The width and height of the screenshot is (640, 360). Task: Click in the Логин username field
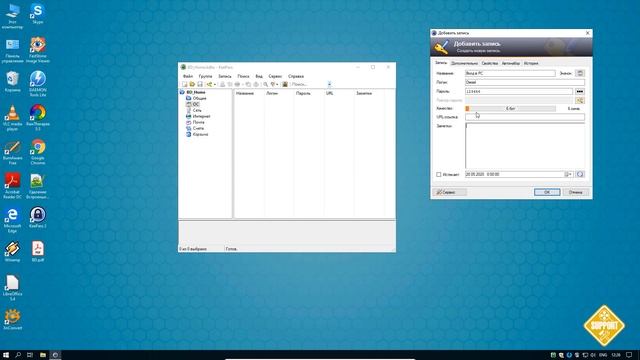[x=525, y=82]
